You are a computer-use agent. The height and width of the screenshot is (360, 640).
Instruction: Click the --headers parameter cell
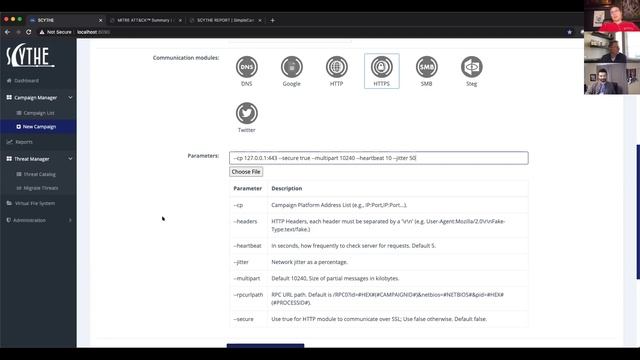click(x=248, y=225)
